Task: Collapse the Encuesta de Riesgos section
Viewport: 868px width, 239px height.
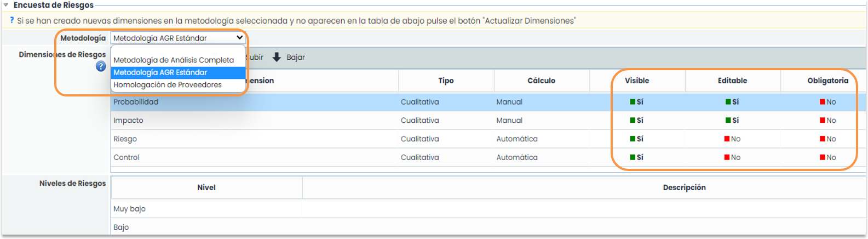Action: 6,5
